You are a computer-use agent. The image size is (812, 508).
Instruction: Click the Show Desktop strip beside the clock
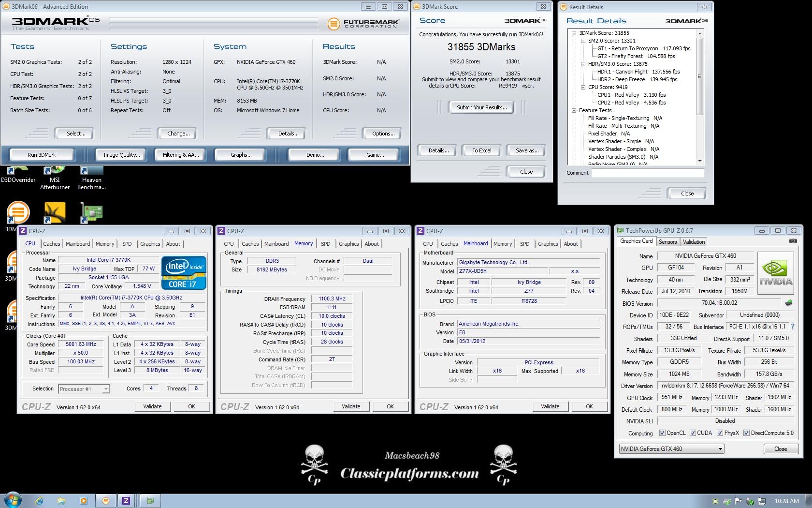809,501
